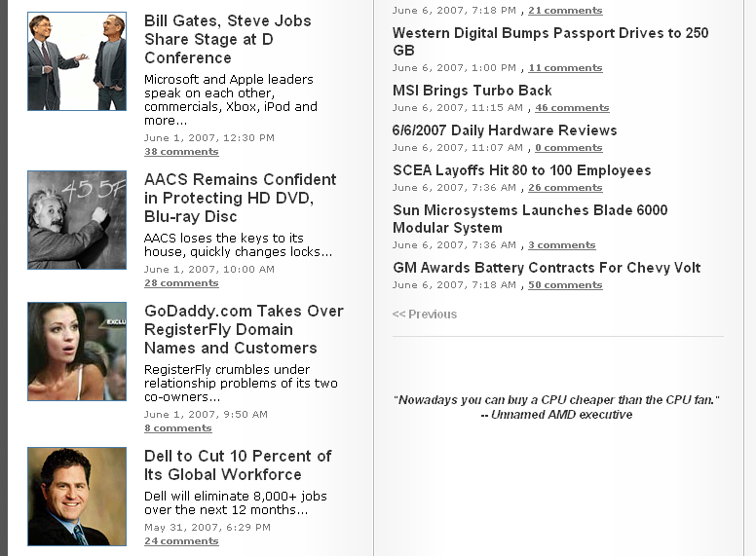Open the MSI Brings Turbo Back headline
Image resolution: width=756 pixels, height=556 pixels.
pos(472,91)
